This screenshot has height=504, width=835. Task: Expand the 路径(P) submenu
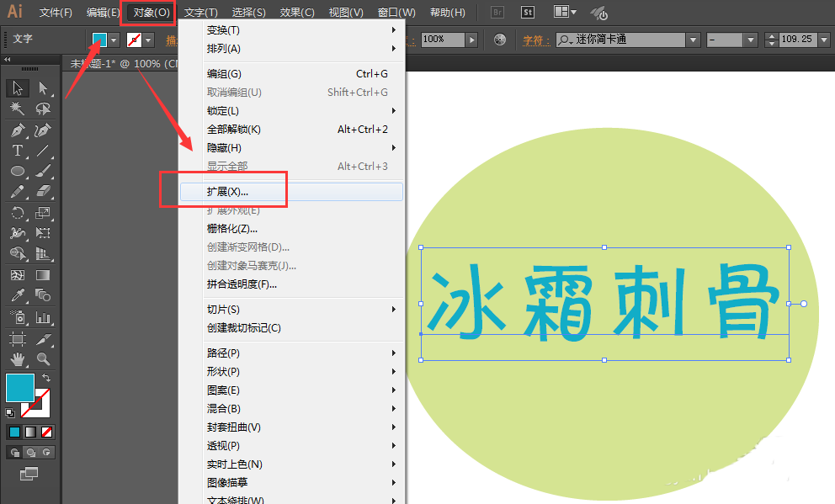pyautogui.click(x=291, y=353)
